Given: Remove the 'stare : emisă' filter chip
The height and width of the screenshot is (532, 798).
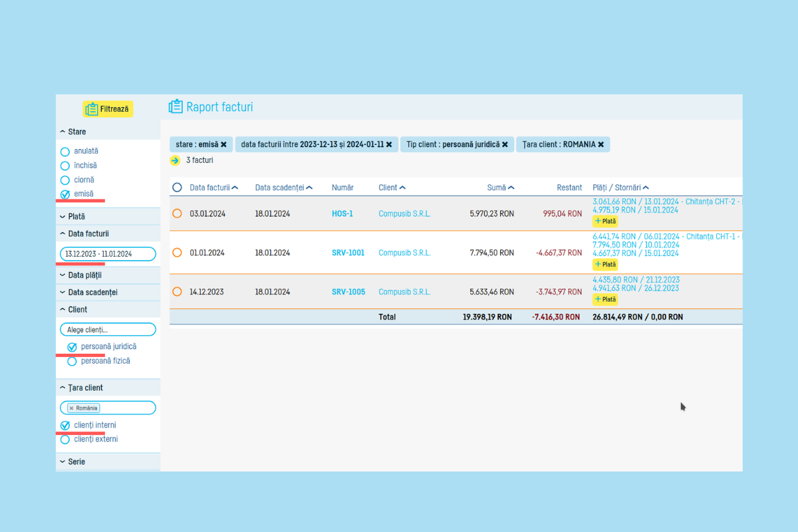Looking at the screenshot, I should (223, 144).
